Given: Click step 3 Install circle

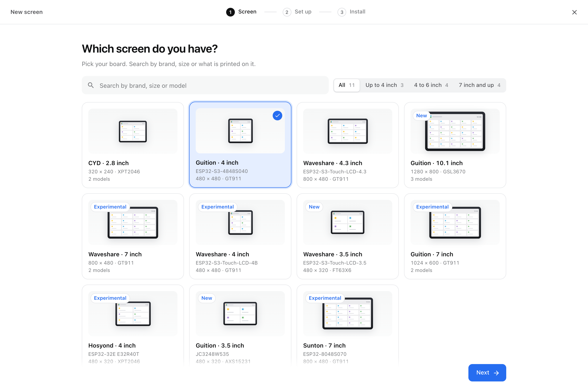Looking at the screenshot, I should pos(342,12).
